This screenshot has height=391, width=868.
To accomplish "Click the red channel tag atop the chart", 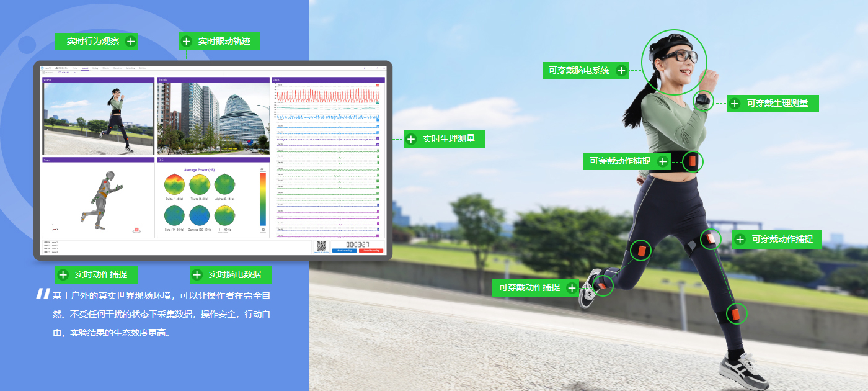I will (x=378, y=84).
